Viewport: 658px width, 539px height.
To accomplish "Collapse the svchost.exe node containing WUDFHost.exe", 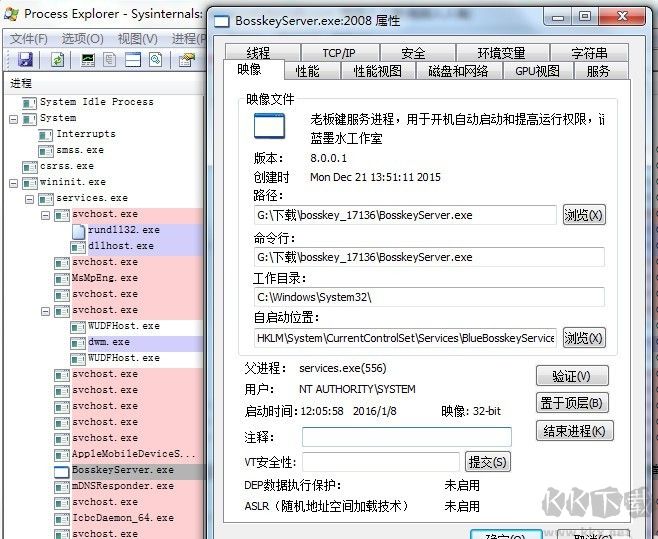I will tap(45, 311).
